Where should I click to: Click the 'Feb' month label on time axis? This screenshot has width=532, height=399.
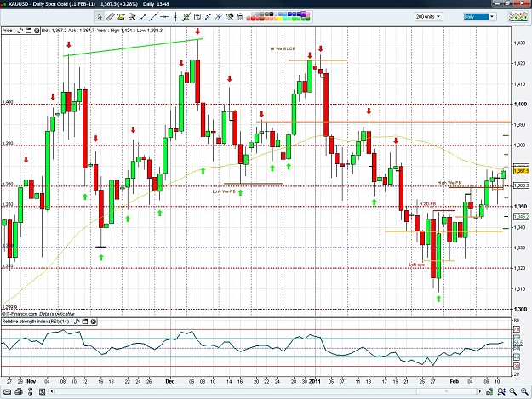[x=454, y=381]
